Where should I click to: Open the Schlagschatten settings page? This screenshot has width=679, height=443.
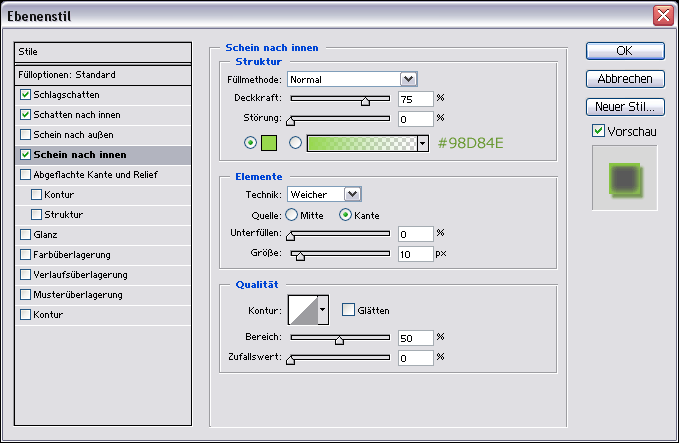[66, 94]
